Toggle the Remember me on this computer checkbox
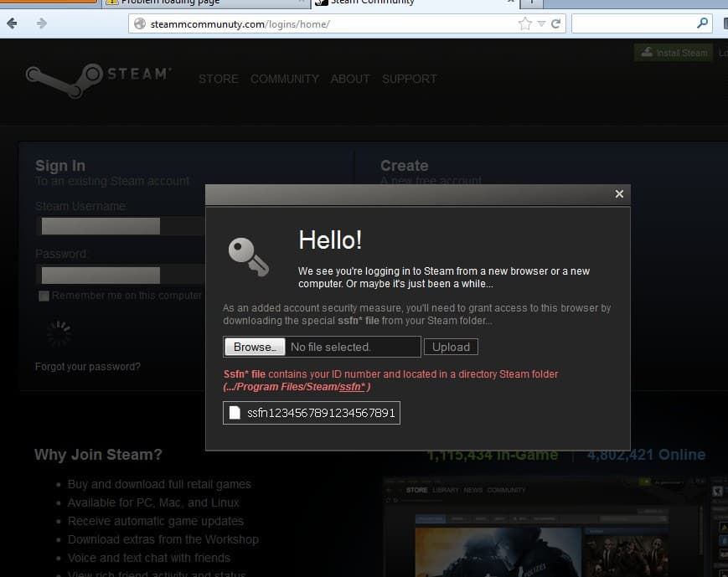Screen dimensions: 728x577 point(44,296)
